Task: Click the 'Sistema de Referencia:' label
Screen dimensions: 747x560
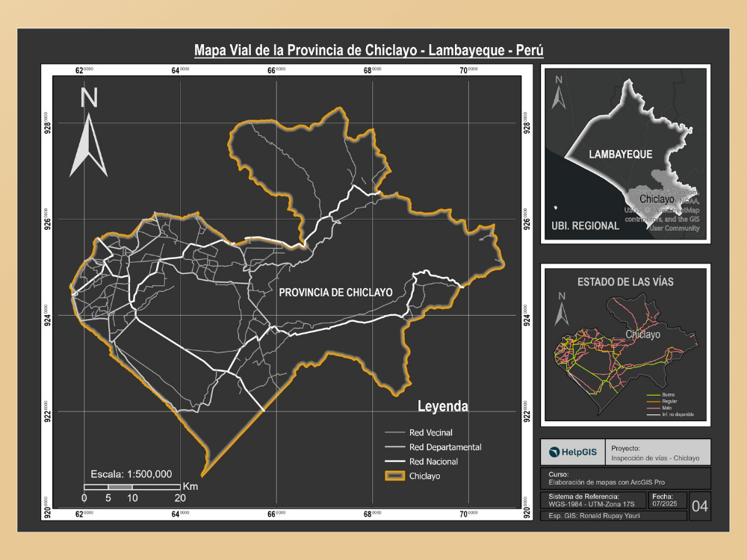Action: point(583,497)
